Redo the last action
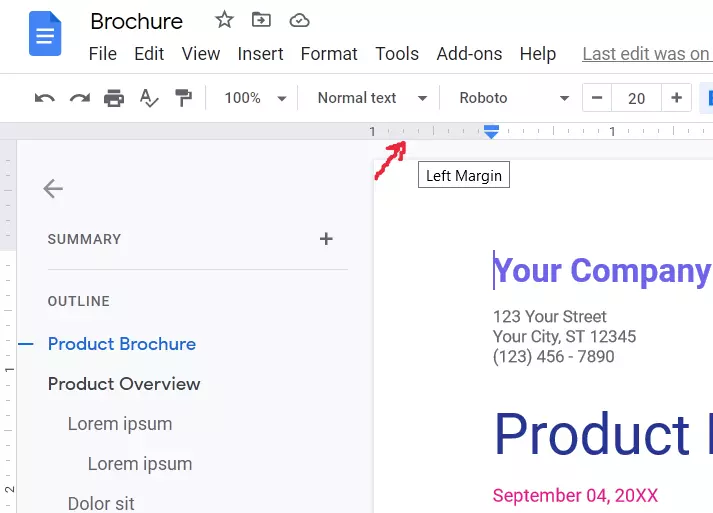The width and height of the screenshot is (713, 513). (80, 98)
